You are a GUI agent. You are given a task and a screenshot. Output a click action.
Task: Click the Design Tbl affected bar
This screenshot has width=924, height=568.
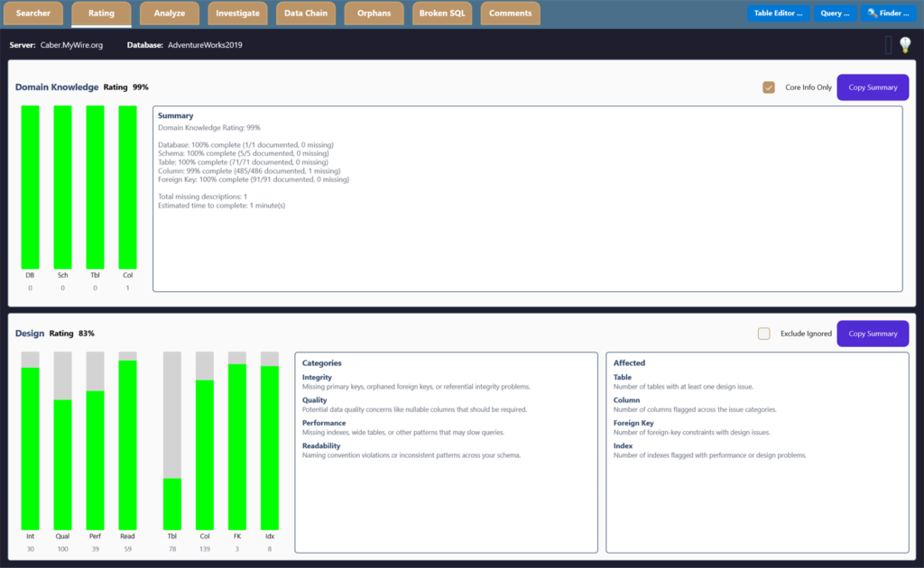[x=172, y=441]
